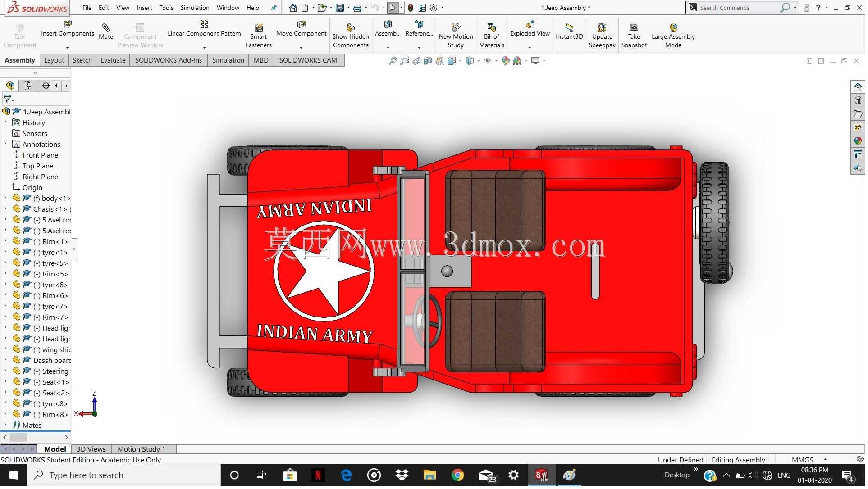Click the Zoom to Fit icon
868x489 pixels.
393,61
